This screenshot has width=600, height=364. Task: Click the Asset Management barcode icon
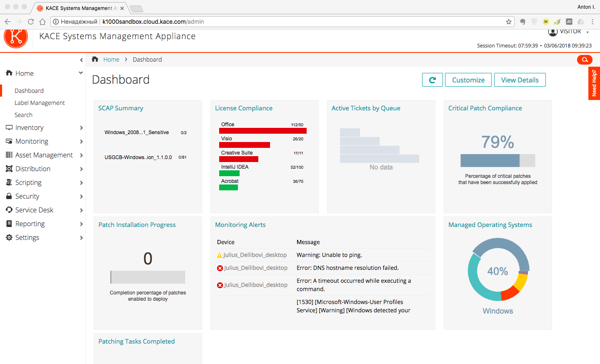9,155
